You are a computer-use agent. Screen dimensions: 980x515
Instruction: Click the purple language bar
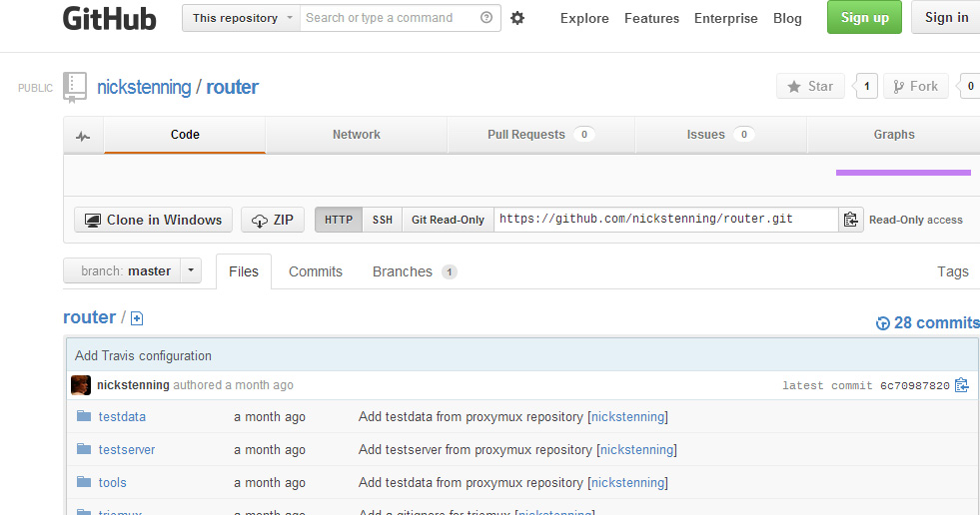(x=903, y=173)
